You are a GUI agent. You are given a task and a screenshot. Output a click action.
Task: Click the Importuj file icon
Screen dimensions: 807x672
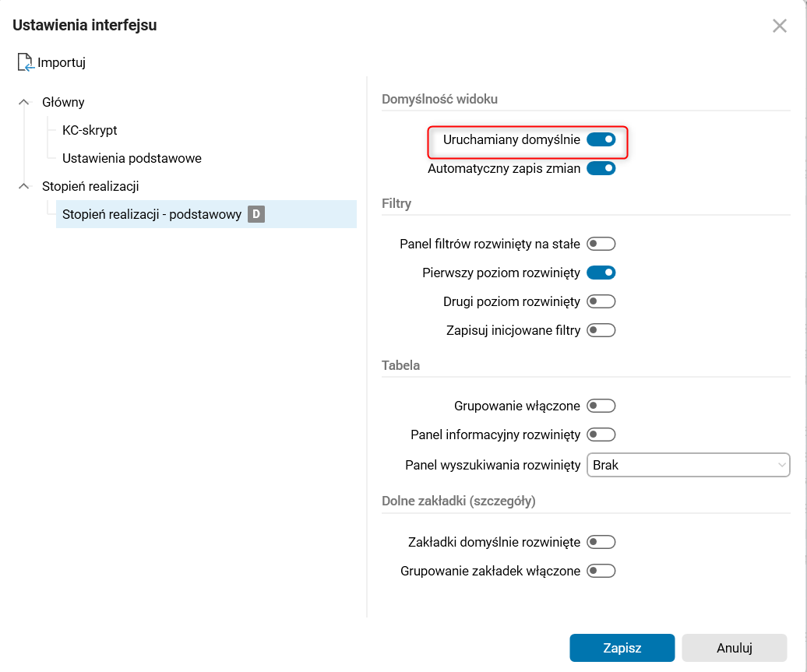26,62
